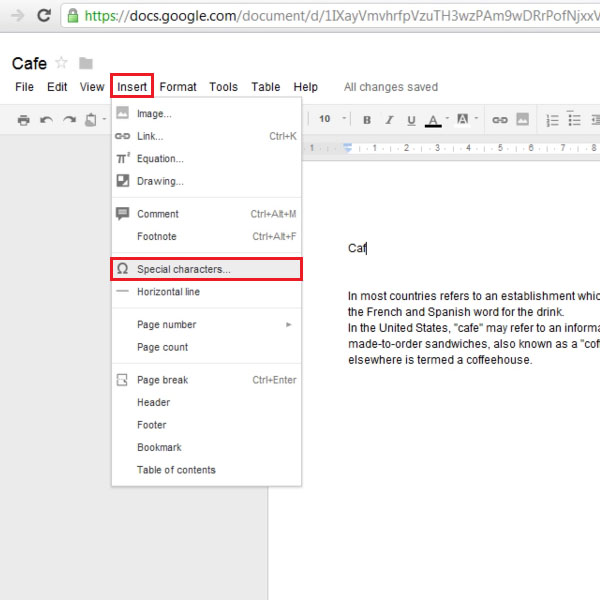Open the Tools menu
The height and width of the screenshot is (600, 600).
(223, 87)
